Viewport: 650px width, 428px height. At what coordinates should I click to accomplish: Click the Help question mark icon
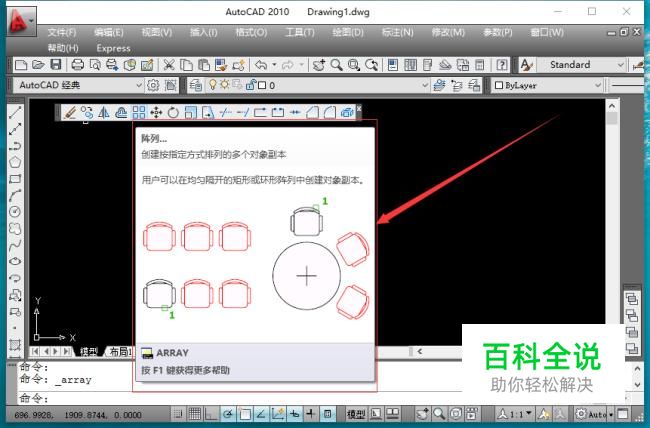(502, 65)
